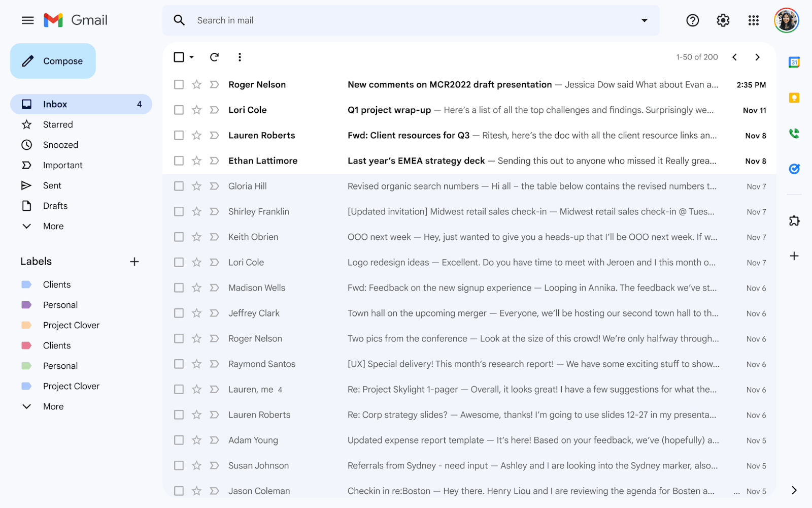Open advanced search options dropdown
Viewport: 812px width, 508px height.
pyautogui.click(x=644, y=20)
